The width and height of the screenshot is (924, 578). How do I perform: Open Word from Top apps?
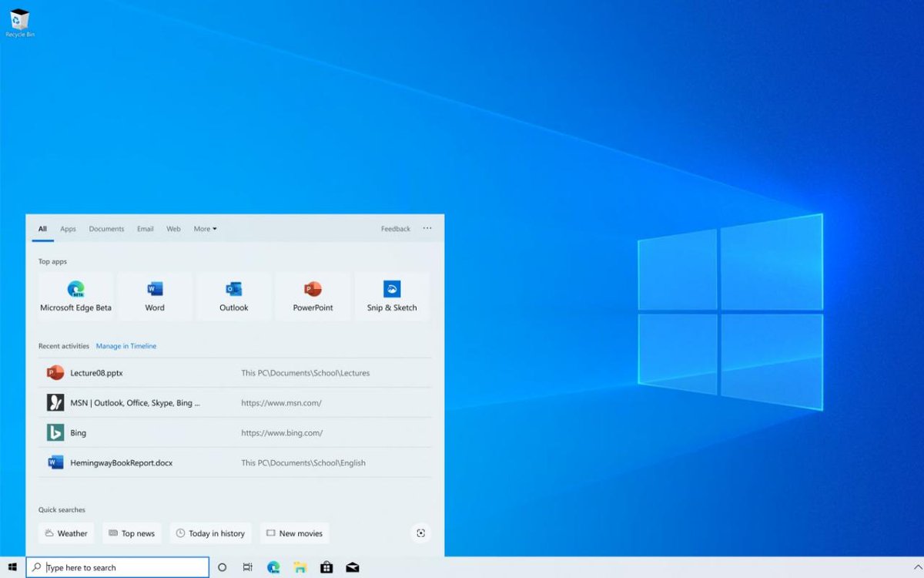point(154,296)
